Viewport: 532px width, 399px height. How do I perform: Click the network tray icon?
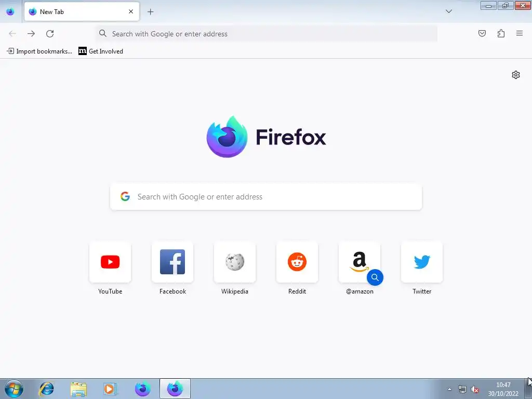[462, 389]
